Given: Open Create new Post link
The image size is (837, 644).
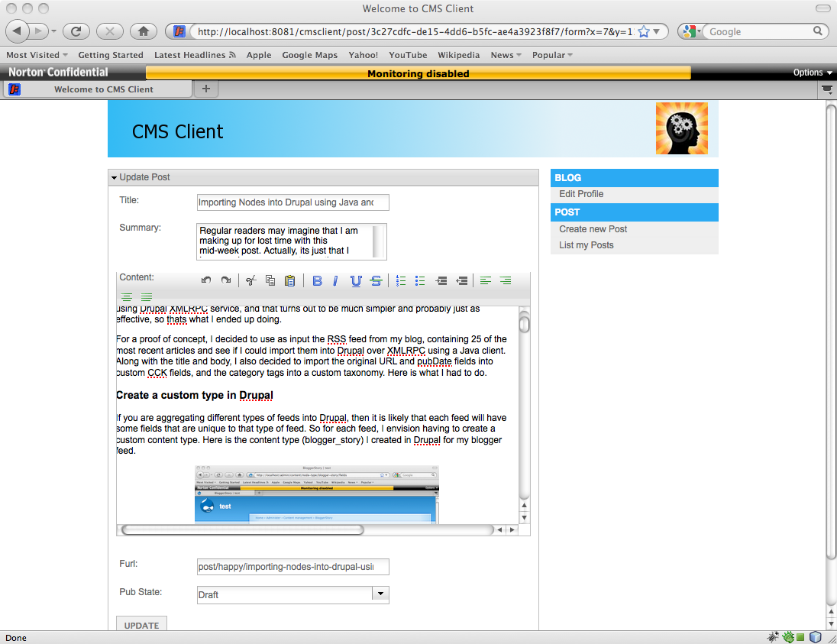Looking at the screenshot, I should pyautogui.click(x=593, y=229).
